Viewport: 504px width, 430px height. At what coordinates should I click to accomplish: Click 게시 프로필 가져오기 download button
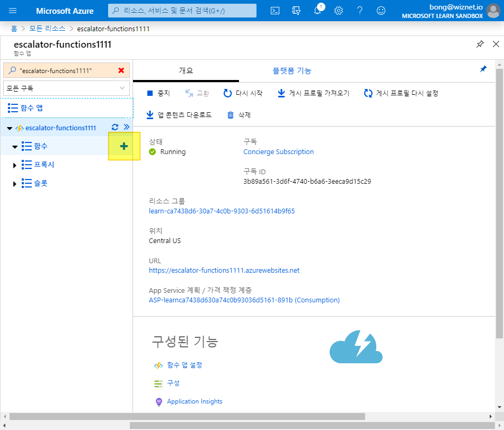(313, 93)
